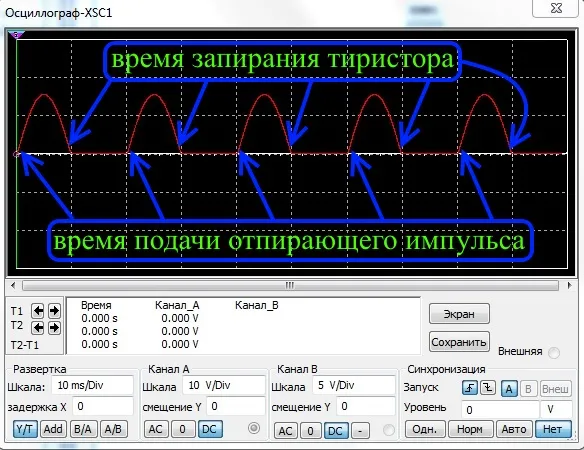Choose trigger source Внеш
The height and width of the screenshot is (450, 584).
pos(555,389)
